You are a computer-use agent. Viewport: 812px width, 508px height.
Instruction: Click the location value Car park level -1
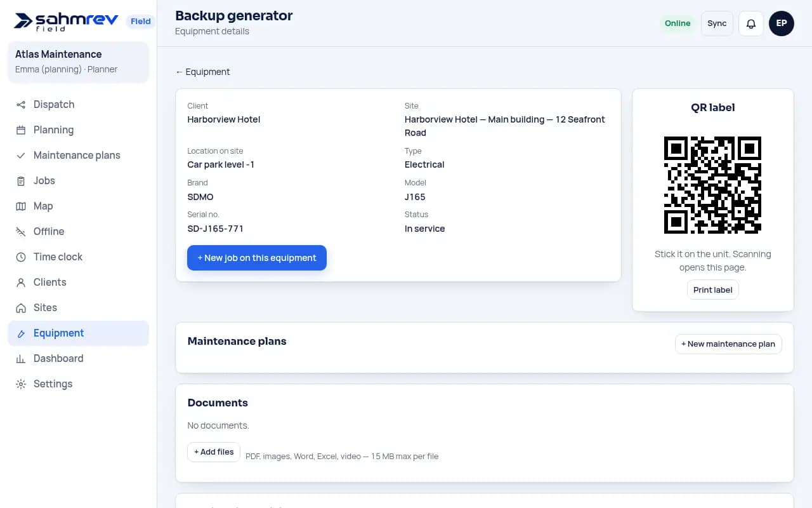click(221, 164)
